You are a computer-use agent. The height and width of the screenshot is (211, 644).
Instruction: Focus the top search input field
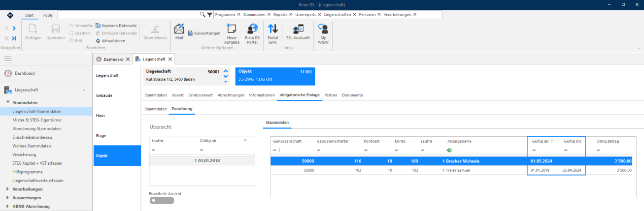(128, 14)
